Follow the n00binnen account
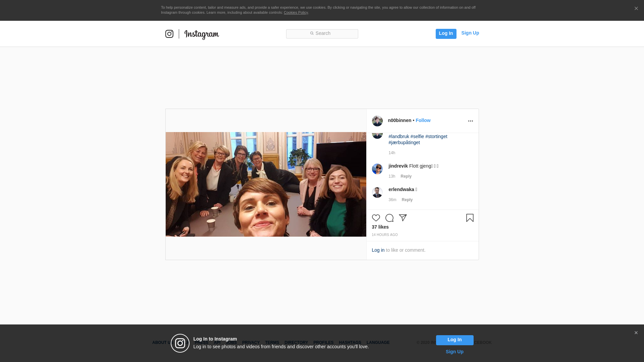This screenshot has width=644, height=362. pyautogui.click(x=423, y=120)
